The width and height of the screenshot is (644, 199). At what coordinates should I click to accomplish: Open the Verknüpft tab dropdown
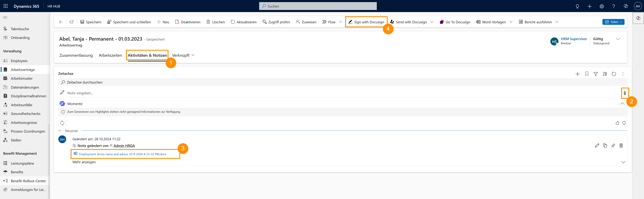pyautogui.click(x=183, y=55)
